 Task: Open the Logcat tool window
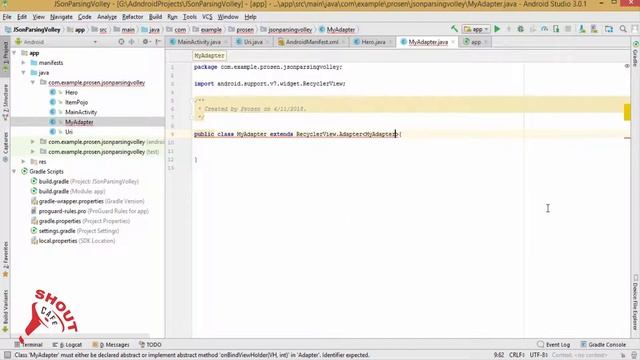67,344
